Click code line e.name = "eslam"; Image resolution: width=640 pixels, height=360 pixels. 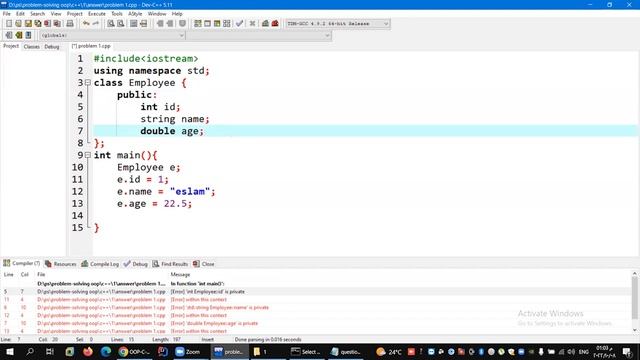tap(166, 191)
